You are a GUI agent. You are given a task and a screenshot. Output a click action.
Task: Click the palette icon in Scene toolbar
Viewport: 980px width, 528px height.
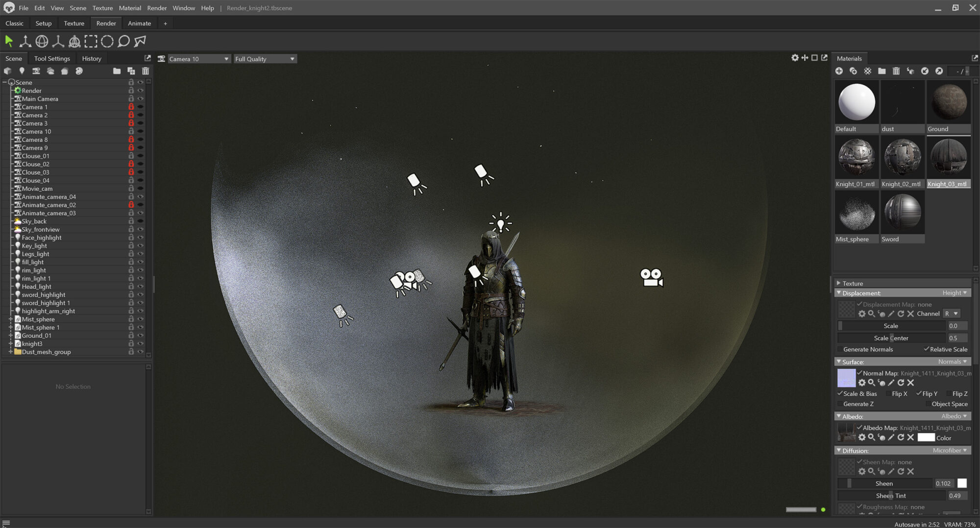[x=79, y=71]
